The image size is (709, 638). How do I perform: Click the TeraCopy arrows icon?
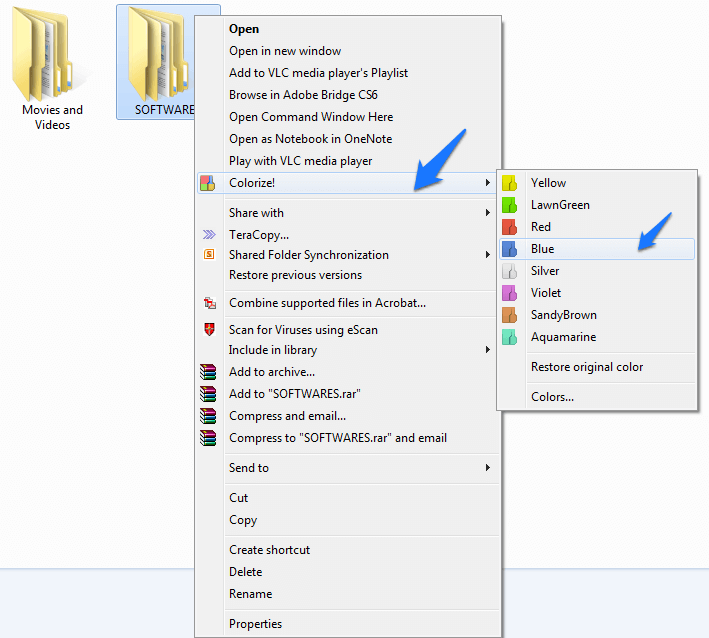[x=209, y=234]
